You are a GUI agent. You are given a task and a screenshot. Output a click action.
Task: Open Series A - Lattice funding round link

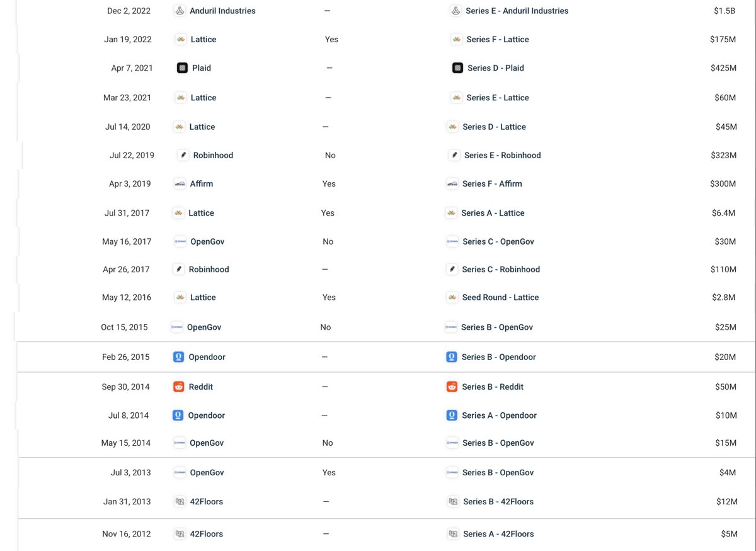[x=493, y=213]
